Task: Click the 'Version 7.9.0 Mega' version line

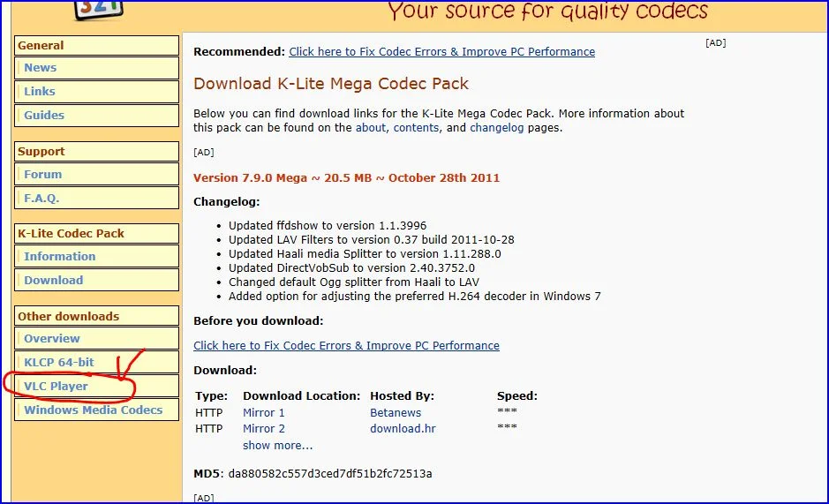Action: click(x=346, y=177)
